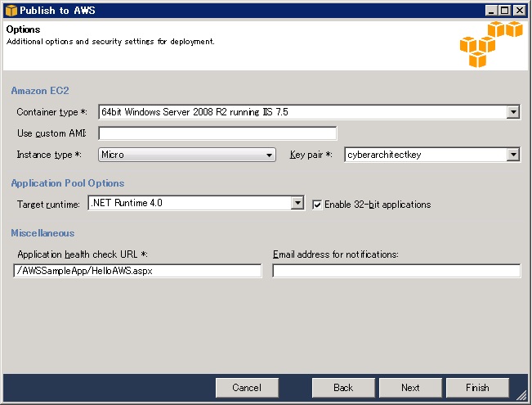The height and width of the screenshot is (405, 532).
Task: Minimize the Publish to AWS window
Action: click(491, 11)
